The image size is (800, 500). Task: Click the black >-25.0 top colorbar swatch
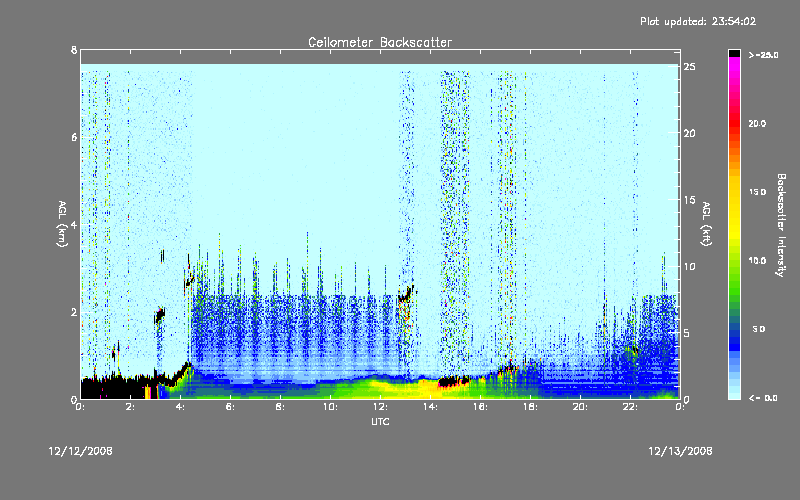pos(734,53)
